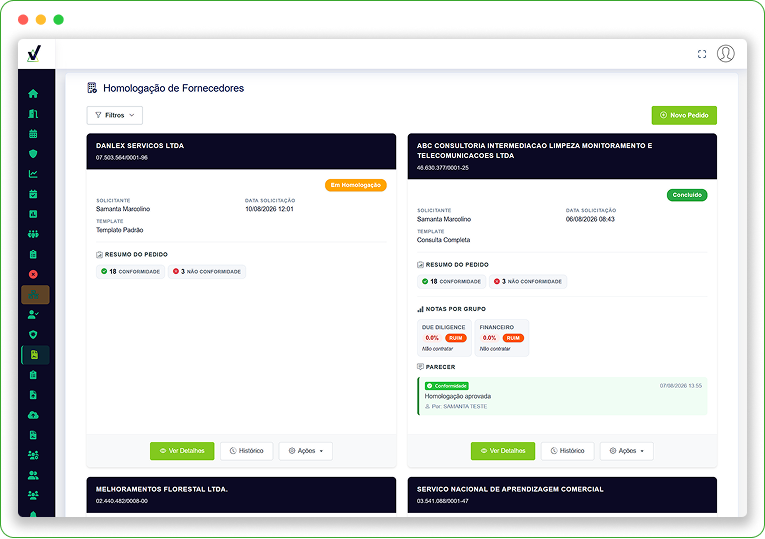Image resolution: width=765 pixels, height=539 pixels.
Task: Open the square chart report sidebar icon
Action: 33,214
